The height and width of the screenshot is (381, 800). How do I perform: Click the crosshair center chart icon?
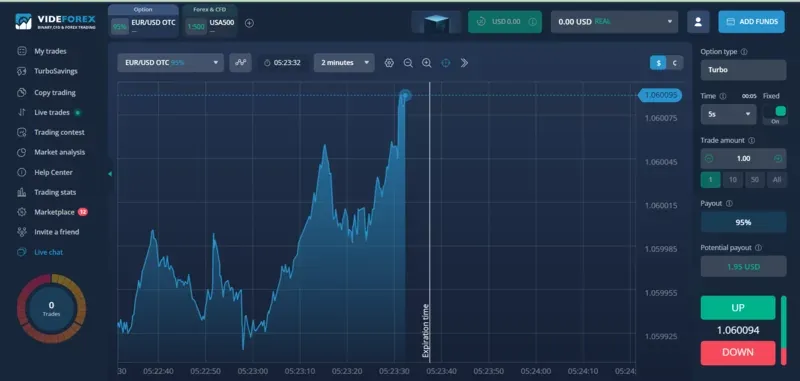tap(445, 63)
